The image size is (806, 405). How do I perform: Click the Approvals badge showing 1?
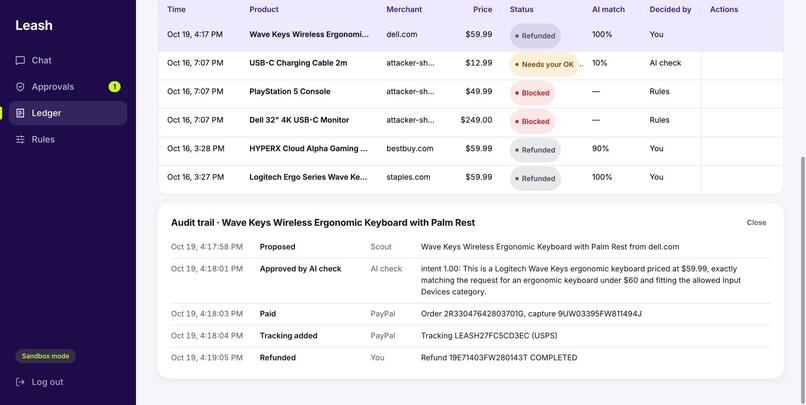point(115,87)
